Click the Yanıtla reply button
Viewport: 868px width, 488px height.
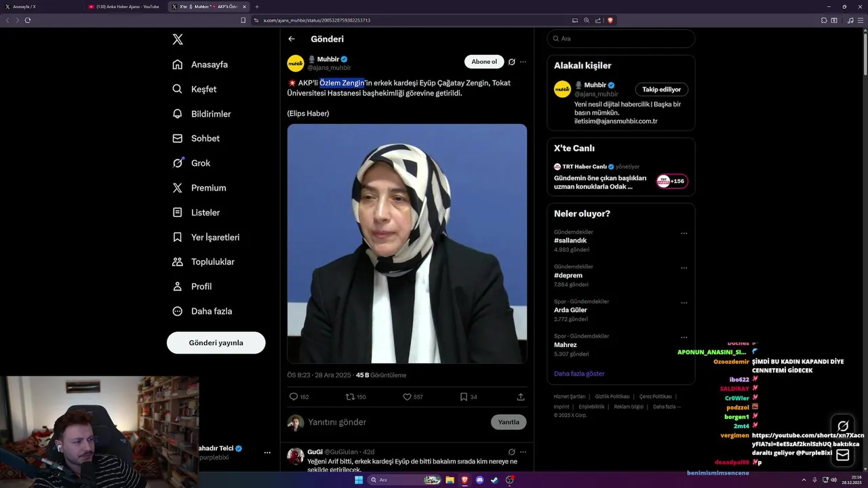[x=509, y=422]
